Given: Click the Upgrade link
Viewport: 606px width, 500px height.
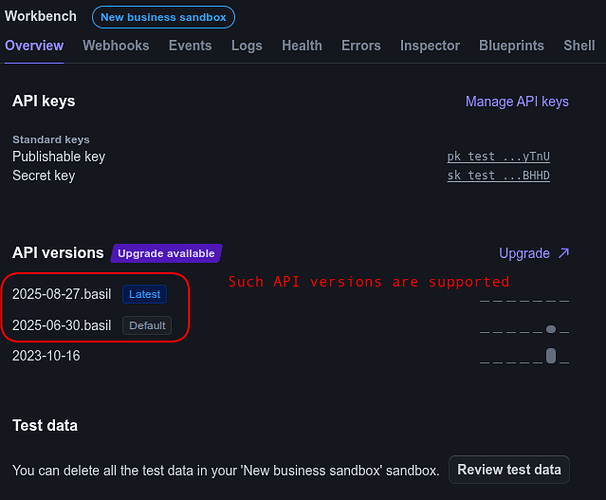Looking at the screenshot, I should pos(525,254).
